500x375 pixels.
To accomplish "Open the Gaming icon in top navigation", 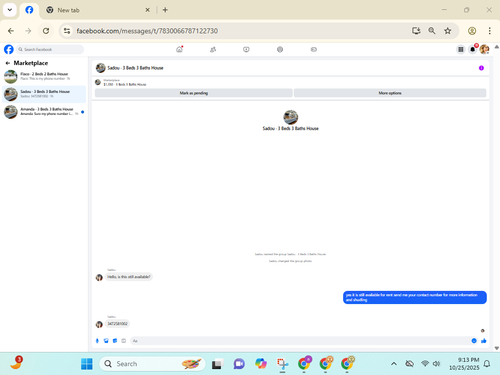I will point(314,49).
